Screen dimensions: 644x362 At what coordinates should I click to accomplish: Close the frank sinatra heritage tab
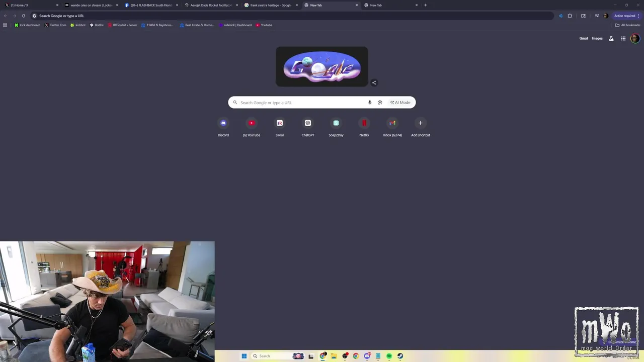coord(297,5)
